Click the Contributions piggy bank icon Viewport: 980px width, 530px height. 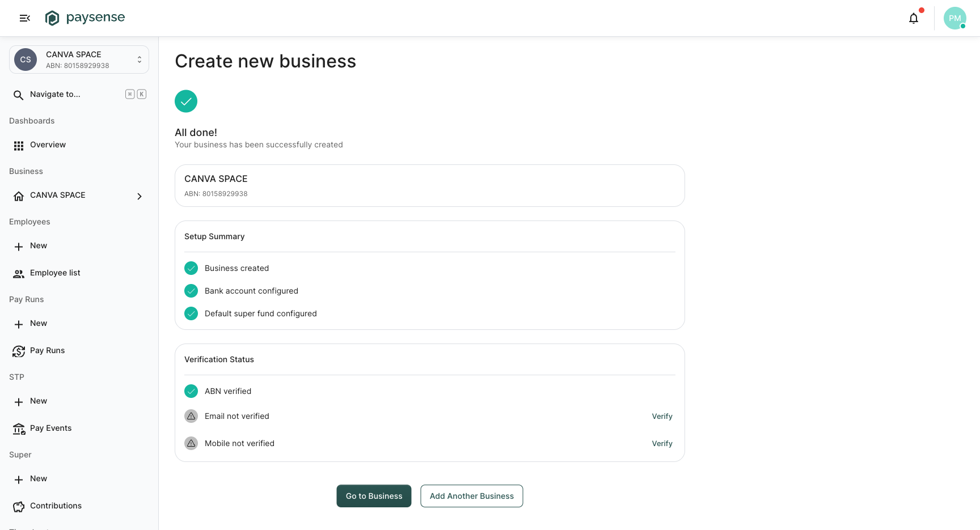pos(19,507)
